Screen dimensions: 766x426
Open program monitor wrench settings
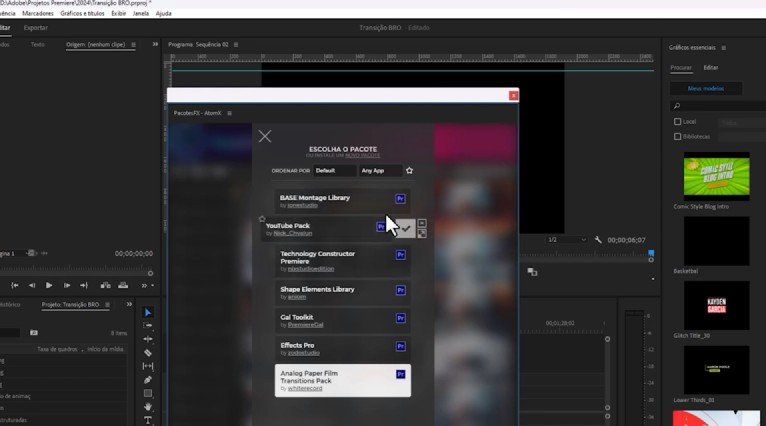tap(598, 240)
